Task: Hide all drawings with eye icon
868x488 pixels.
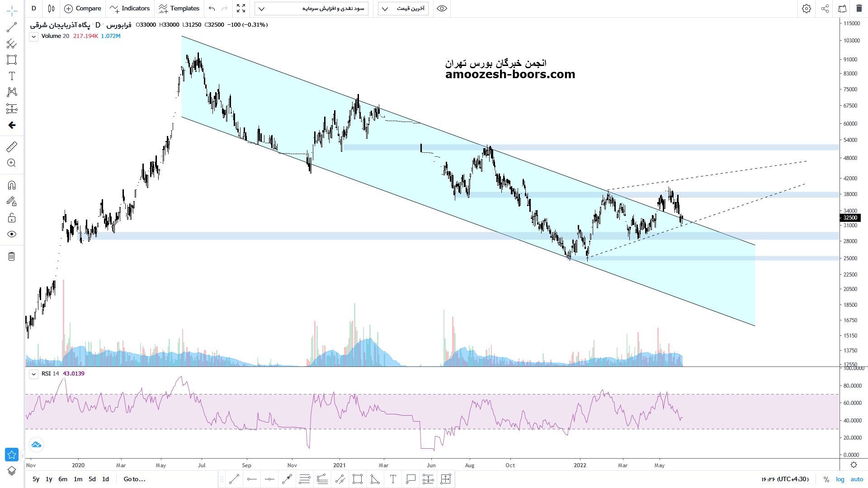Action: tap(12, 234)
